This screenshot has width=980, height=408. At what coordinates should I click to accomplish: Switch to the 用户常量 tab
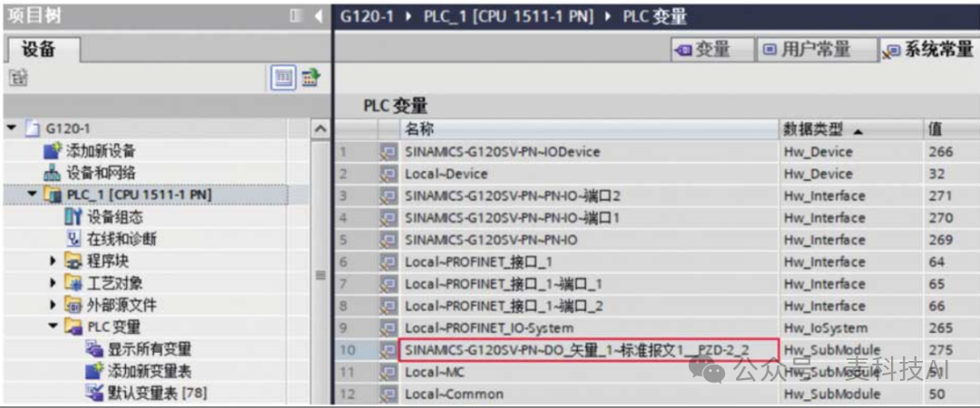tap(816, 49)
